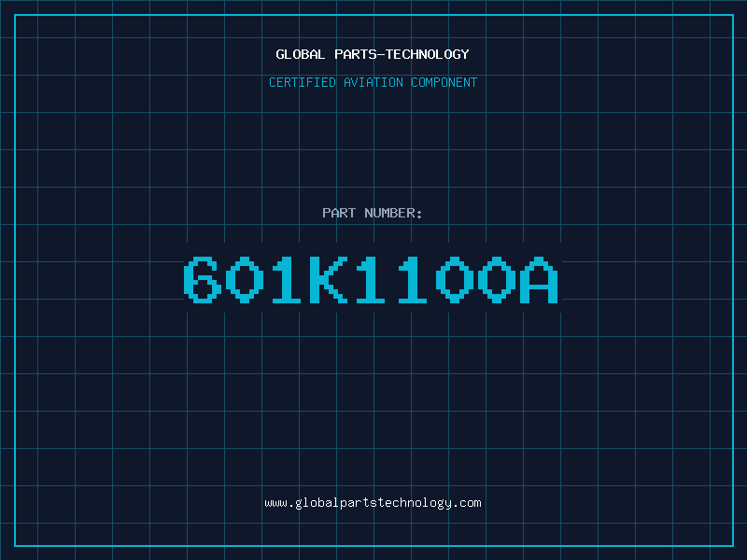747x560 pixels.
Task: Open the www.globalpartstechnology.com link
Action: click(x=373, y=503)
